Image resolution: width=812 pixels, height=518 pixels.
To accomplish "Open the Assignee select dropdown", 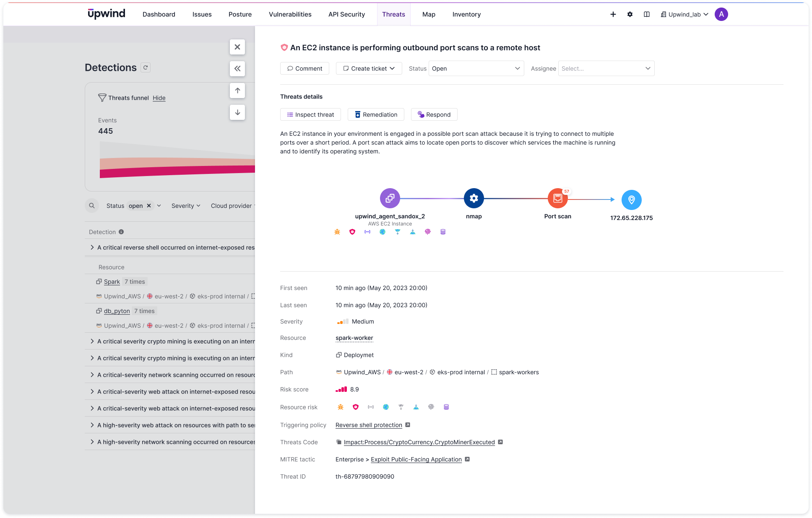I will coord(606,69).
